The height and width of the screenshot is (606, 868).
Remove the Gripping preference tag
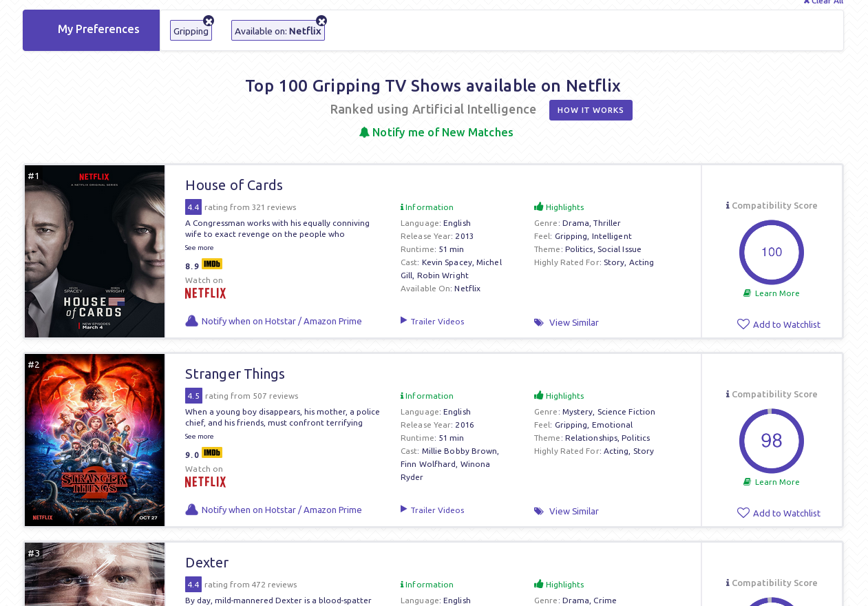pyautogui.click(x=209, y=21)
